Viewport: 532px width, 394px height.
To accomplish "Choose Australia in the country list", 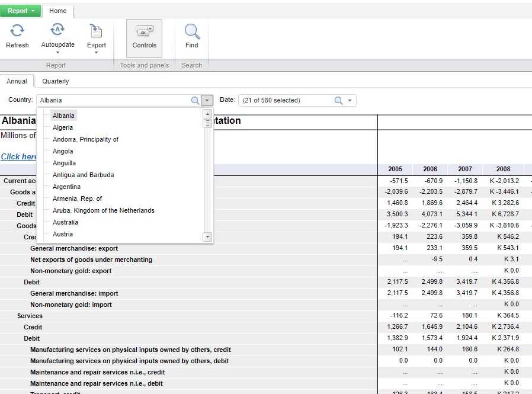I will 65,222.
